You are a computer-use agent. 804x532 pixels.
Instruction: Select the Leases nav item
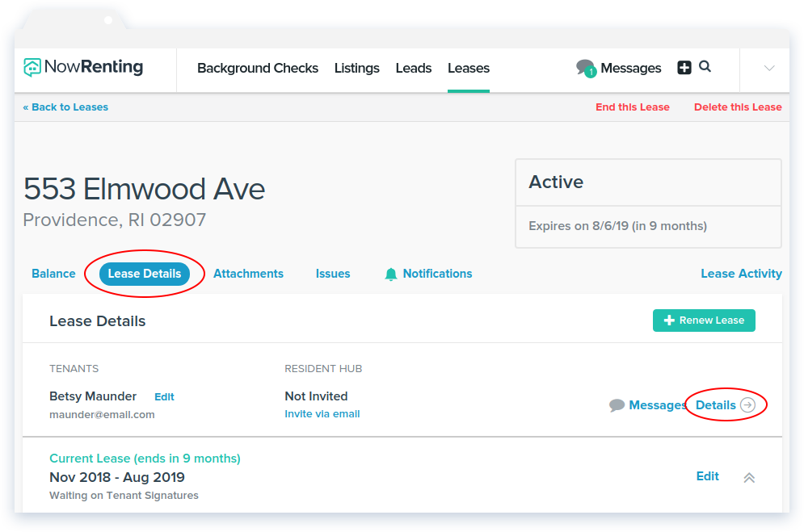tap(469, 68)
